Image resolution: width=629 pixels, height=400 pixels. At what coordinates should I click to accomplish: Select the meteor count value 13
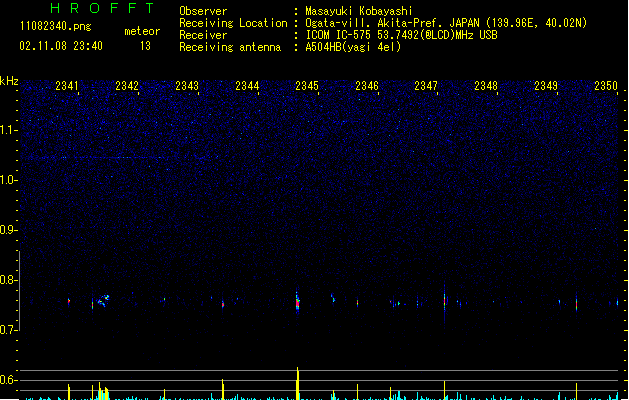tap(145, 46)
